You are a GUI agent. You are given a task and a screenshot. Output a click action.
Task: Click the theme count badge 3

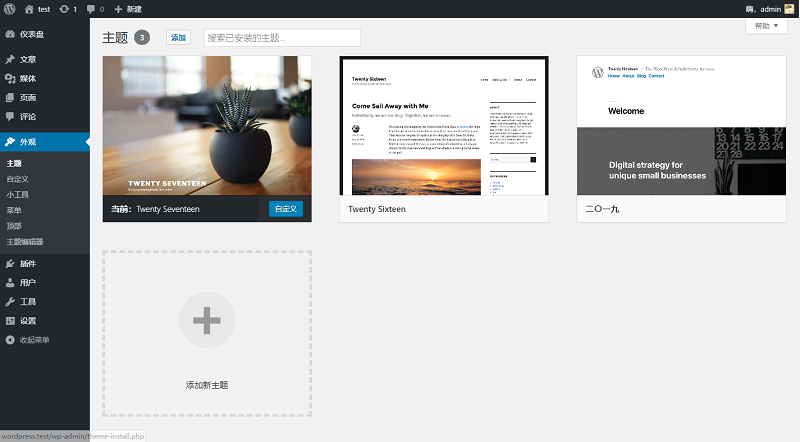pyautogui.click(x=142, y=37)
